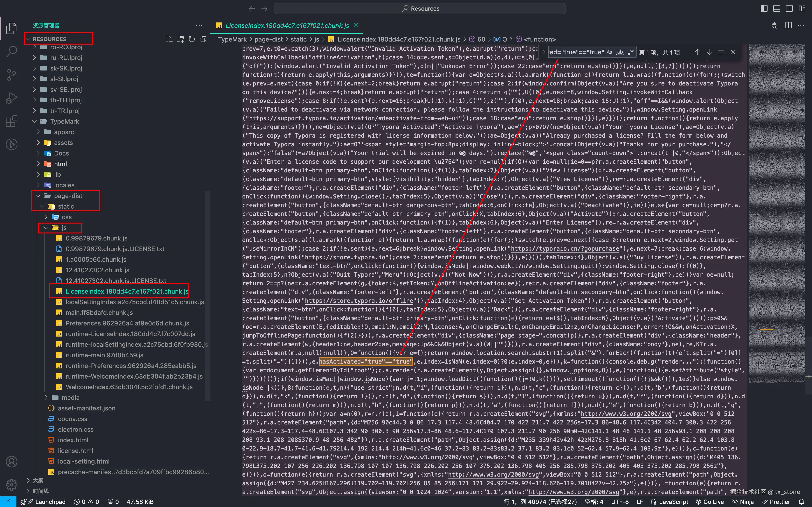Collapse all folders in explorer
The height and width of the screenshot is (507, 812).
[x=203, y=39]
